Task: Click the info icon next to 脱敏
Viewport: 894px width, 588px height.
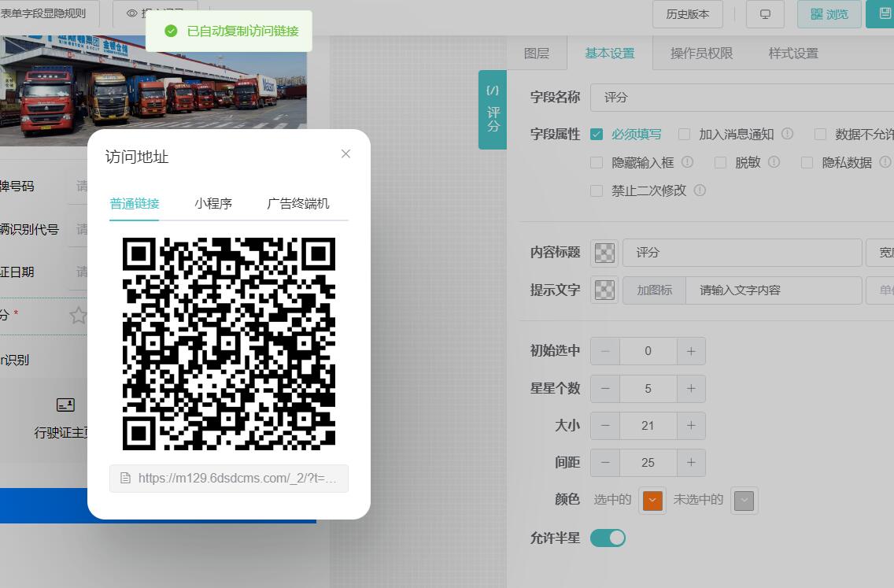Action: (x=774, y=162)
